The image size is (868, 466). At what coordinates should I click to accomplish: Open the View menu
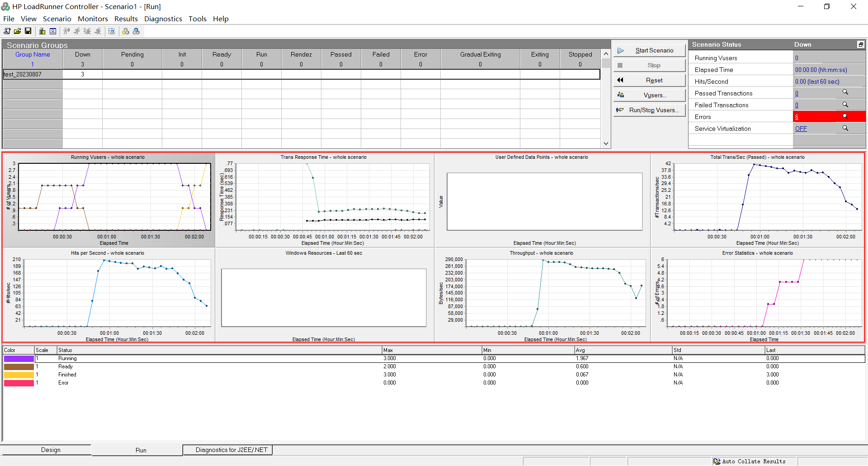(28, 19)
